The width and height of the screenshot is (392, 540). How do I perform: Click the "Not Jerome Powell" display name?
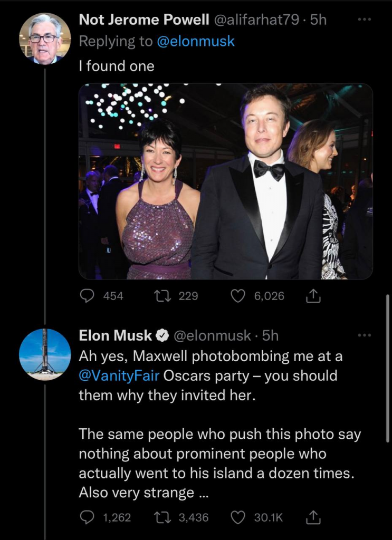click(143, 20)
